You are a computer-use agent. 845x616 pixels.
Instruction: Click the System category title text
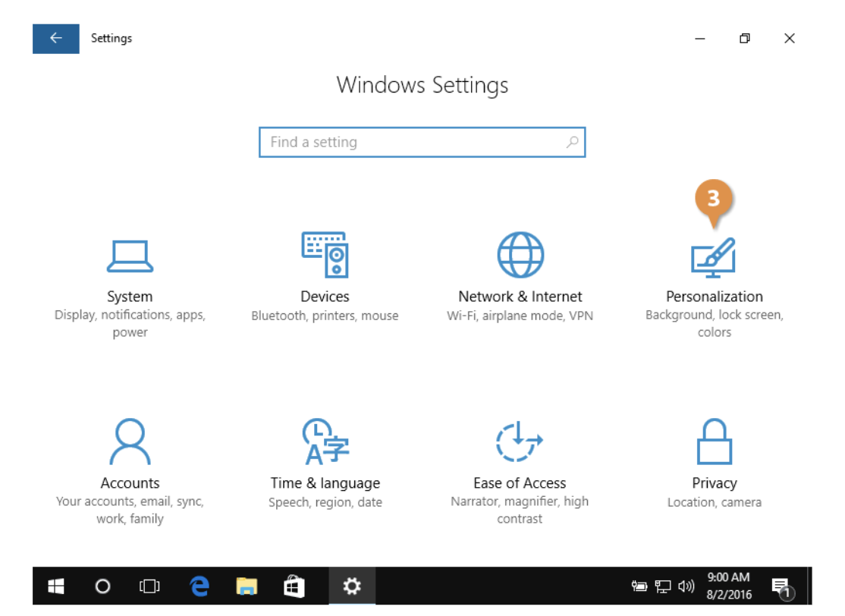tap(130, 297)
